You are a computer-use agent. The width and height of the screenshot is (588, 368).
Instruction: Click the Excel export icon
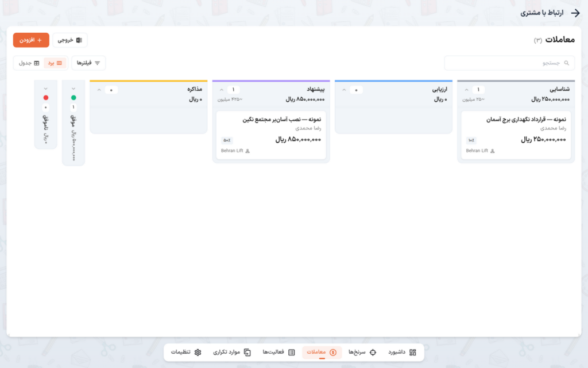(x=79, y=40)
